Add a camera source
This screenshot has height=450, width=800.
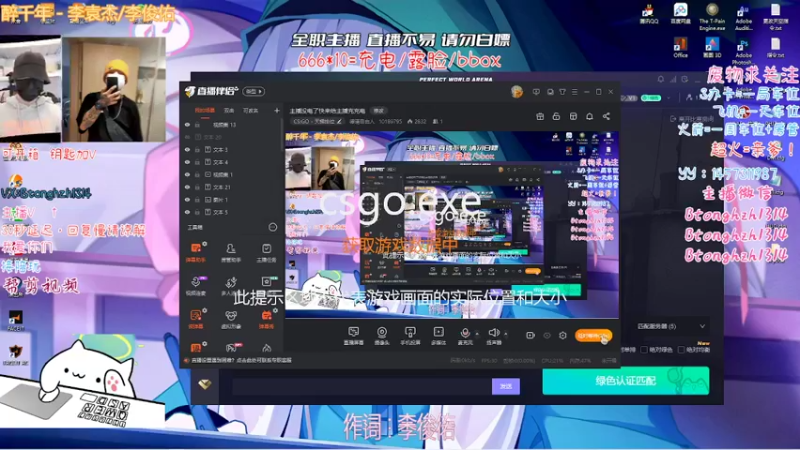[382, 336]
